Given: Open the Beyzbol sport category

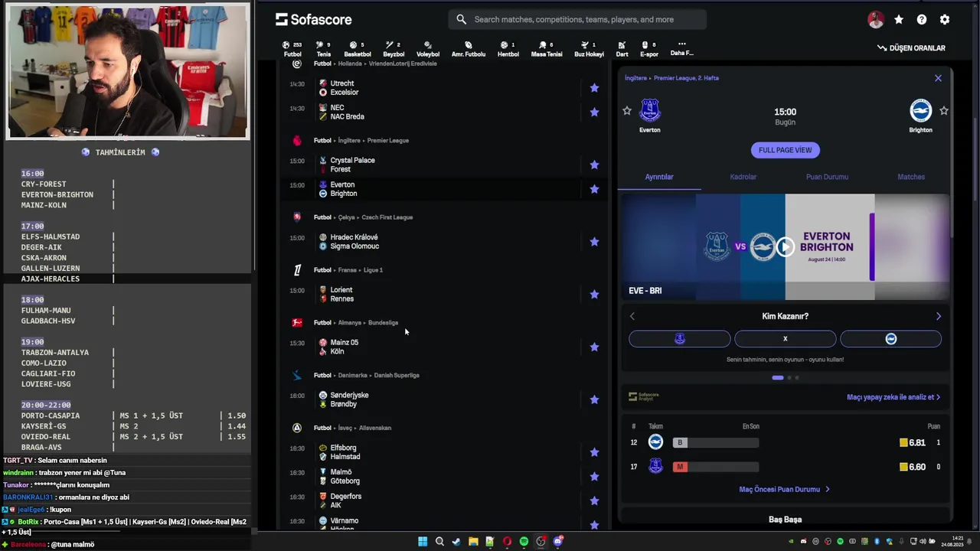Looking at the screenshot, I should click(x=394, y=49).
